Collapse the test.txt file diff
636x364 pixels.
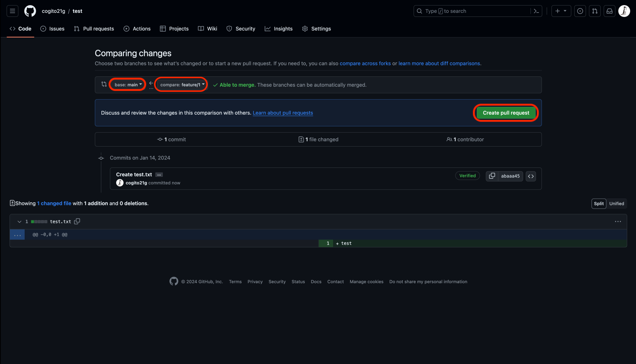click(x=19, y=222)
